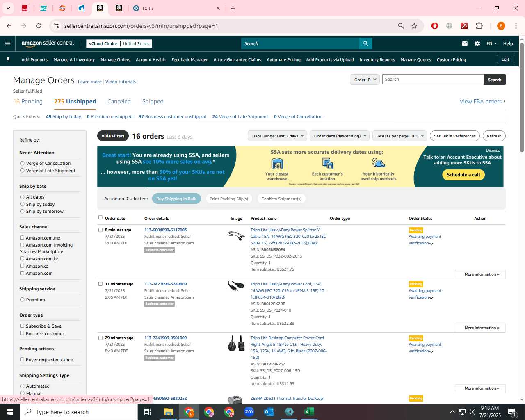
Task: Expand More information for order 113-7421890-3249809
Action: [x=480, y=328]
